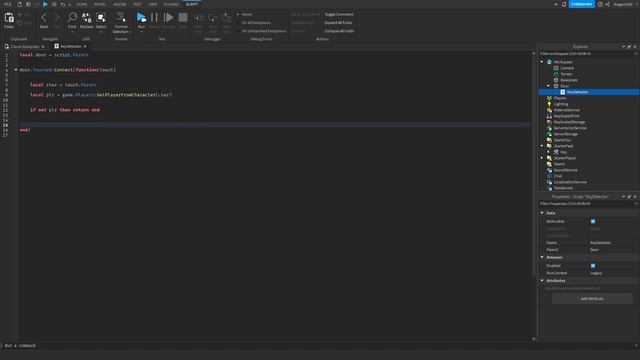Click the Collaborate button
Image resolution: width=640 pixels, height=360 pixels.
(582, 4)
